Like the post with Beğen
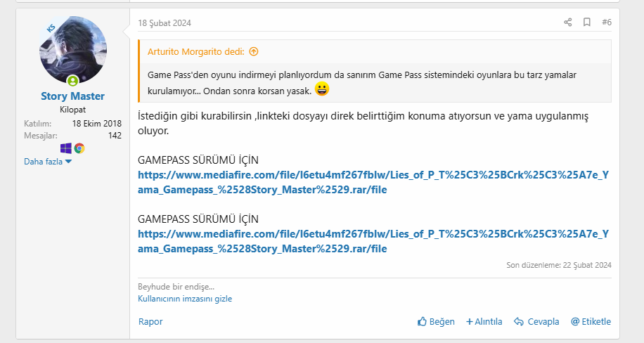The height and width of the screenshot is (343, 644). 436,322
